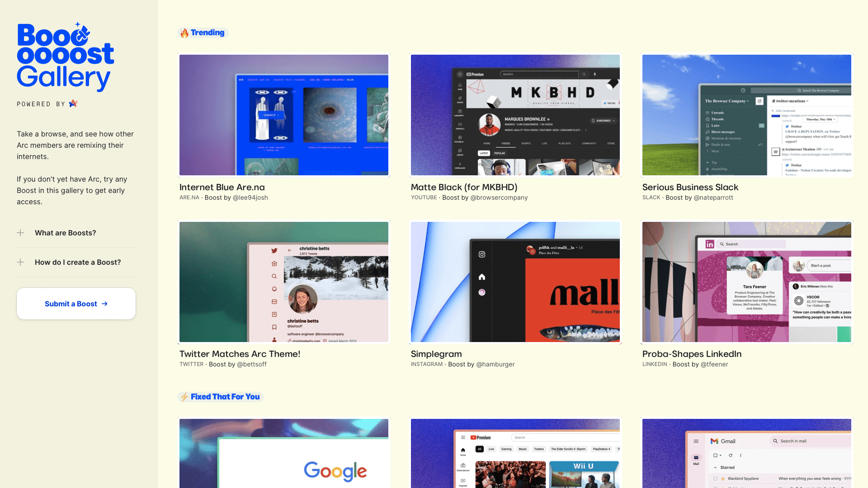The height and width of the screenshot is (488, 868).
Task: Click the Internet Blue Are.na title
Action: tap(222, 187)
